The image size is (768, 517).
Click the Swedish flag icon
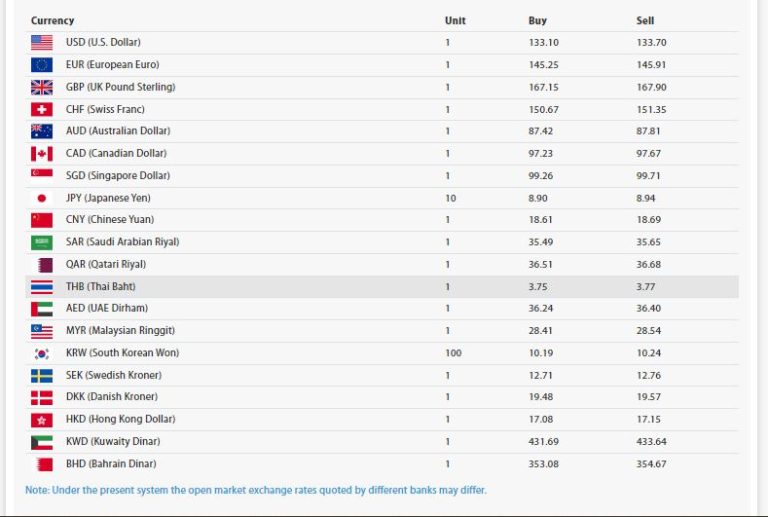(42, 376)
